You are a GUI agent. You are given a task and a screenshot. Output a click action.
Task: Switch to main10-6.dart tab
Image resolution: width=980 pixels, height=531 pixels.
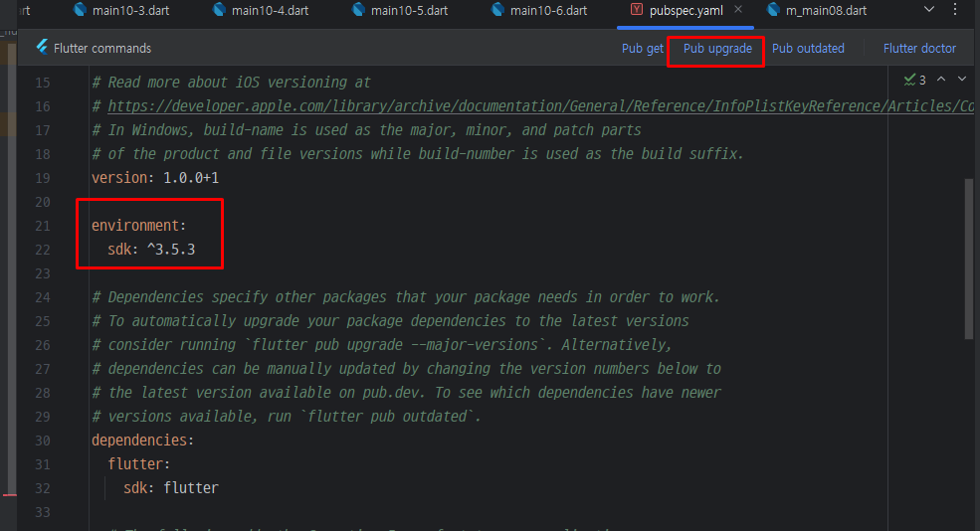tap(540, 11)
